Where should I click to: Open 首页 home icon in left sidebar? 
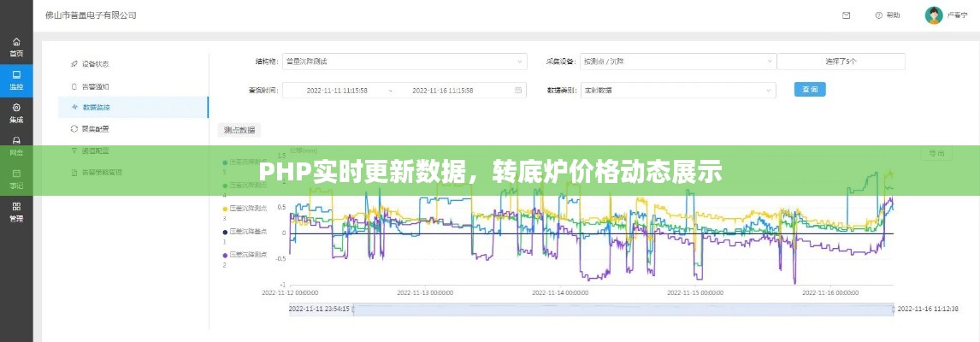click(x=16, y=46)
